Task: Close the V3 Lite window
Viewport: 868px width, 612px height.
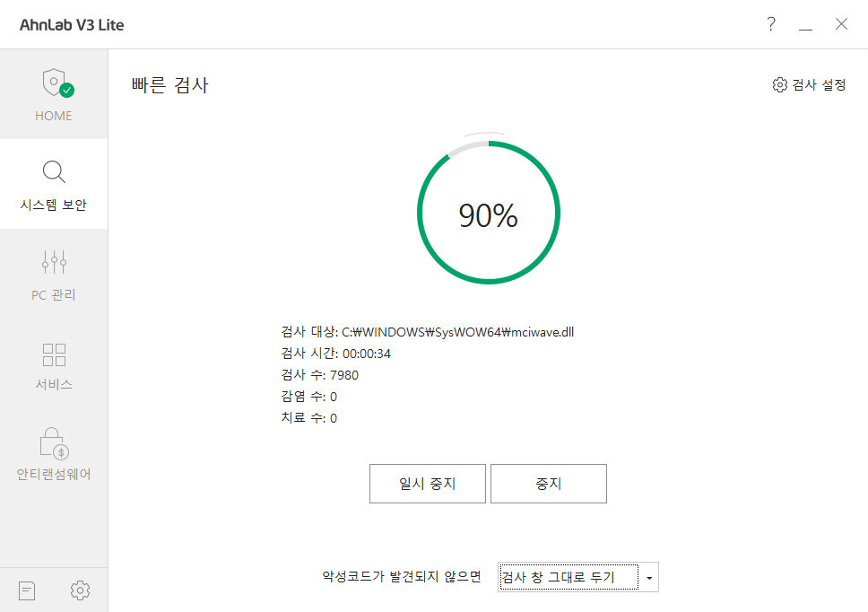Action: pos(841,24)
